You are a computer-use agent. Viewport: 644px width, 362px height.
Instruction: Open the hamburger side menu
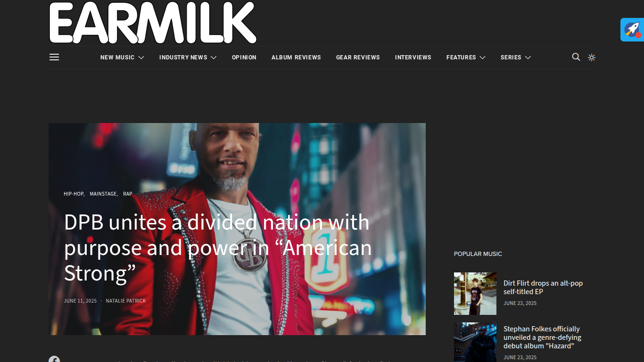[54, 57]
